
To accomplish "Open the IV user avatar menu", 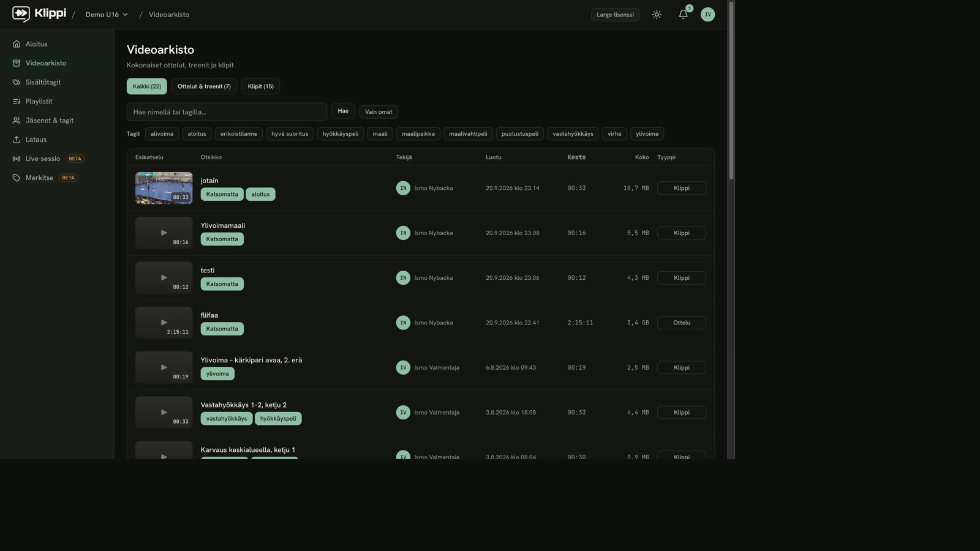I will (x=707, y=15).
